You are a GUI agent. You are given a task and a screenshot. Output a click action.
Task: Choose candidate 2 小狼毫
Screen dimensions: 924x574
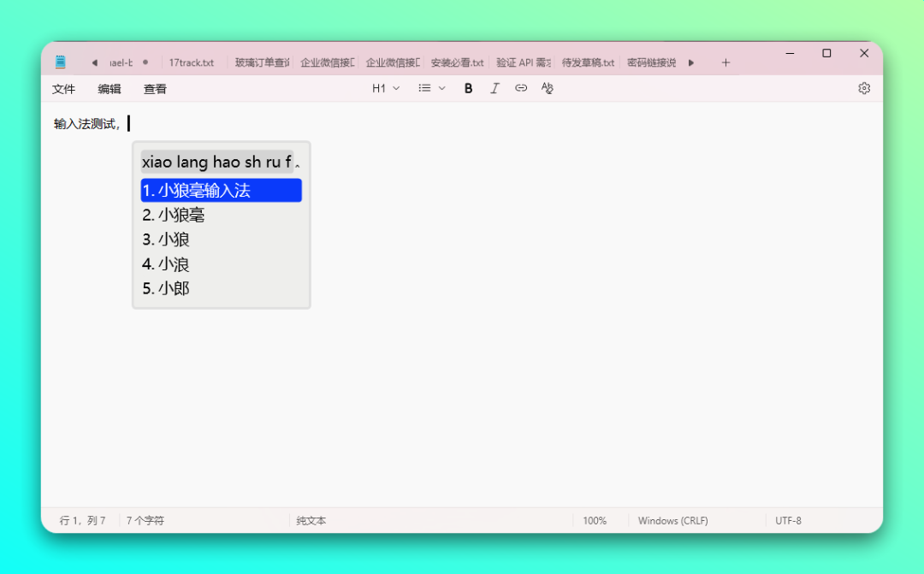(174, 215)
